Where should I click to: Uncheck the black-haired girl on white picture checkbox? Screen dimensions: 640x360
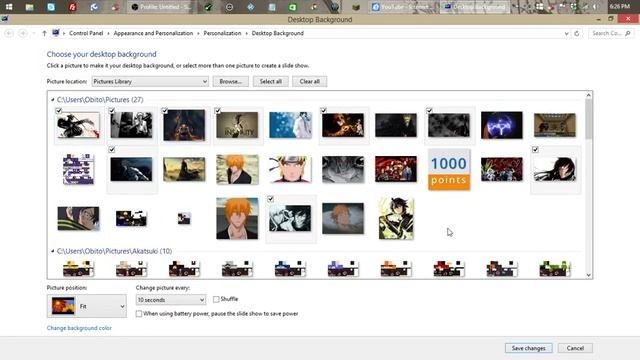535,150
